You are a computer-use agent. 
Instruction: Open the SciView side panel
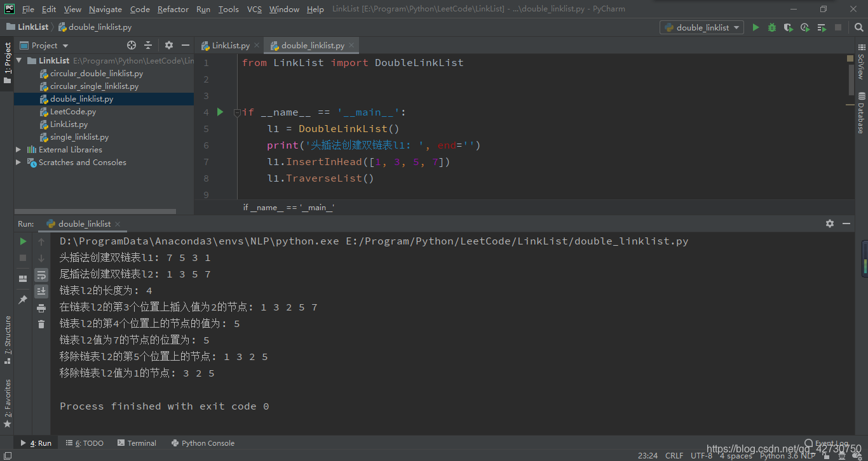point(862,62)
